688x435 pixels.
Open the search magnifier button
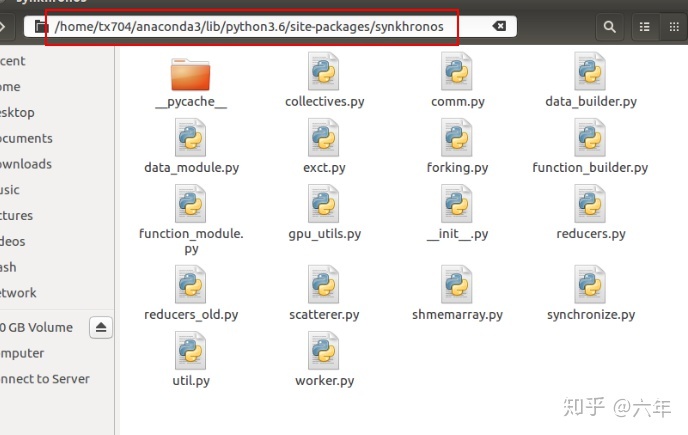pos(609,27)
